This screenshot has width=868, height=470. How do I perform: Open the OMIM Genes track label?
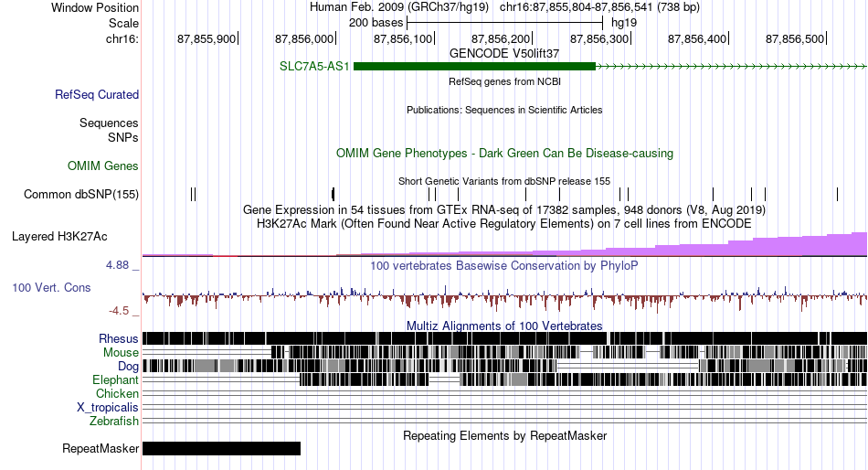[103, 166]
